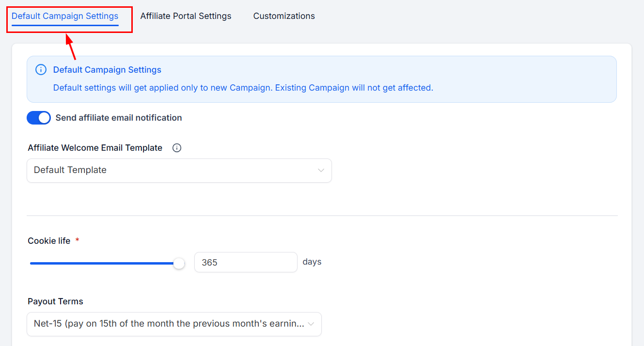The height and width of the screenshot is (346, 644).
Task: Click the red required asterisk near Cookie life
Action: click(x=78, y=241)
